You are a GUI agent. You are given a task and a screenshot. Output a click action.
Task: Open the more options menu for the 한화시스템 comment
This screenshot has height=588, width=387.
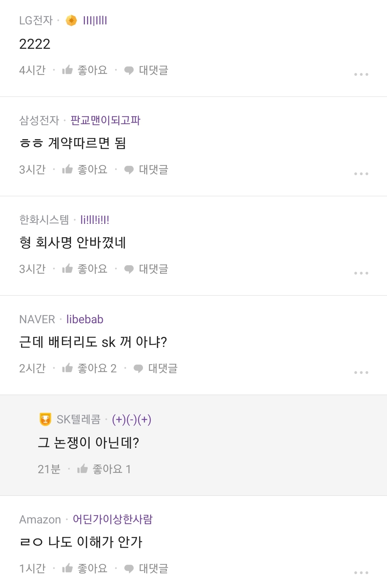(x=361, y=273)
